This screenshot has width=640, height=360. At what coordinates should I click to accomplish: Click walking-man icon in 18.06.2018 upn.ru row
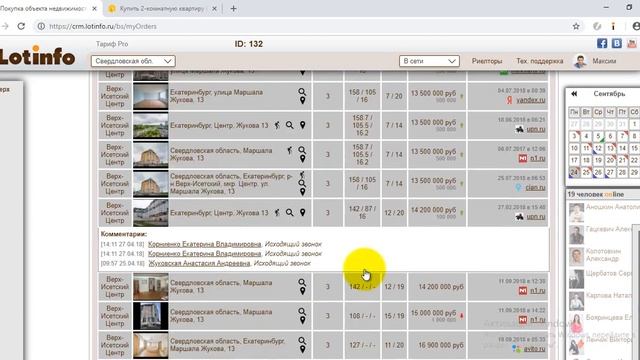point(277,125)
